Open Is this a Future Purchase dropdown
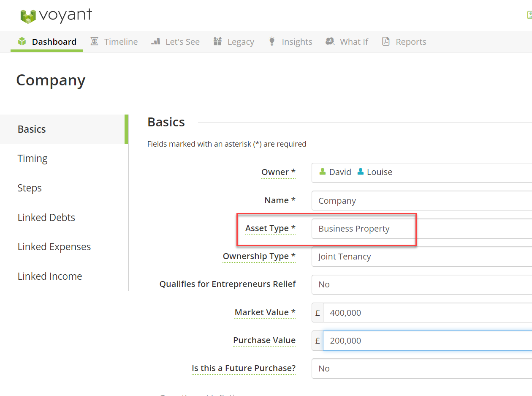 click(x=422, y=369)
